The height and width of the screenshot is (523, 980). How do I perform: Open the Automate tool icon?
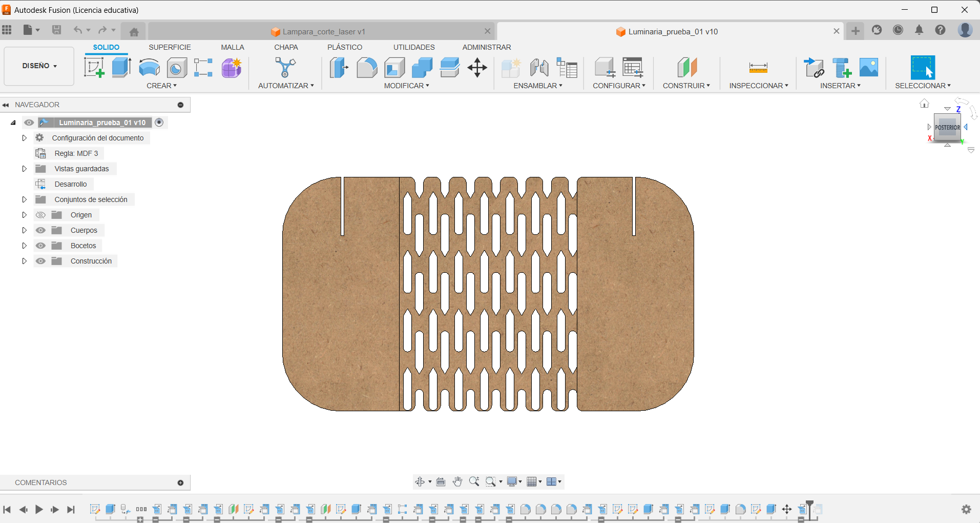point(285,68)
